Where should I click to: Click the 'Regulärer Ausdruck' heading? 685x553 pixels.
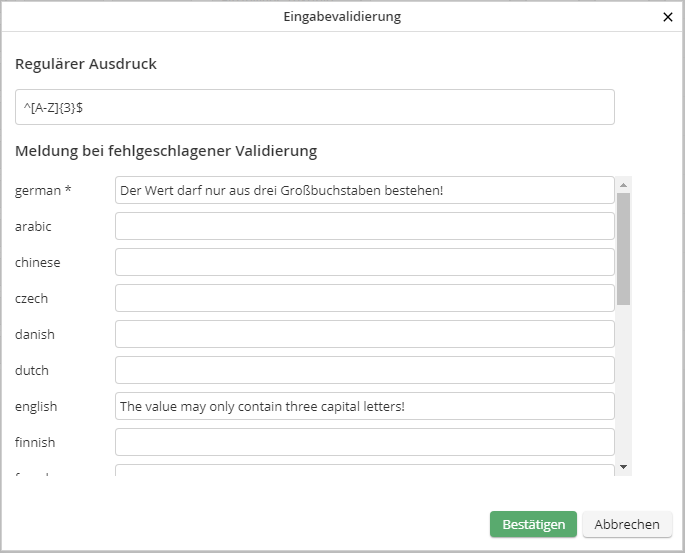(x=86, y=64)
